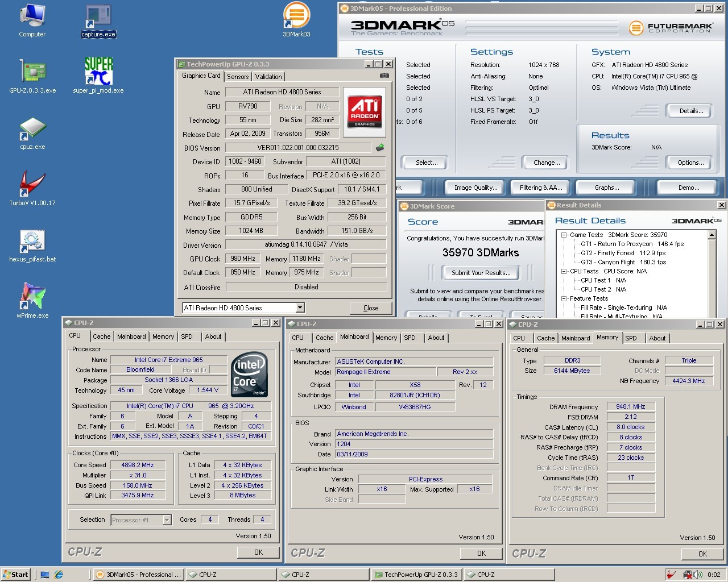Click Submit Your Results... button
The height and width of the screenshot is (582, 728).
[481, 273]
